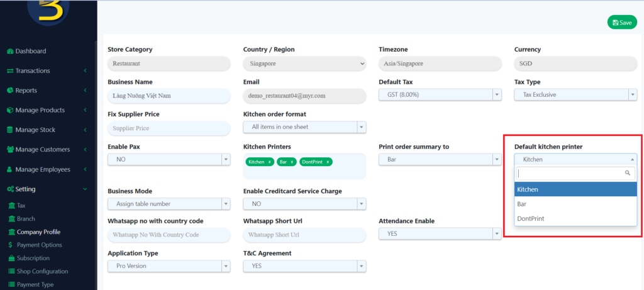Click the Manage Stock database icon
This screenshot has width=644, height=290.
[x=10, y=130]
